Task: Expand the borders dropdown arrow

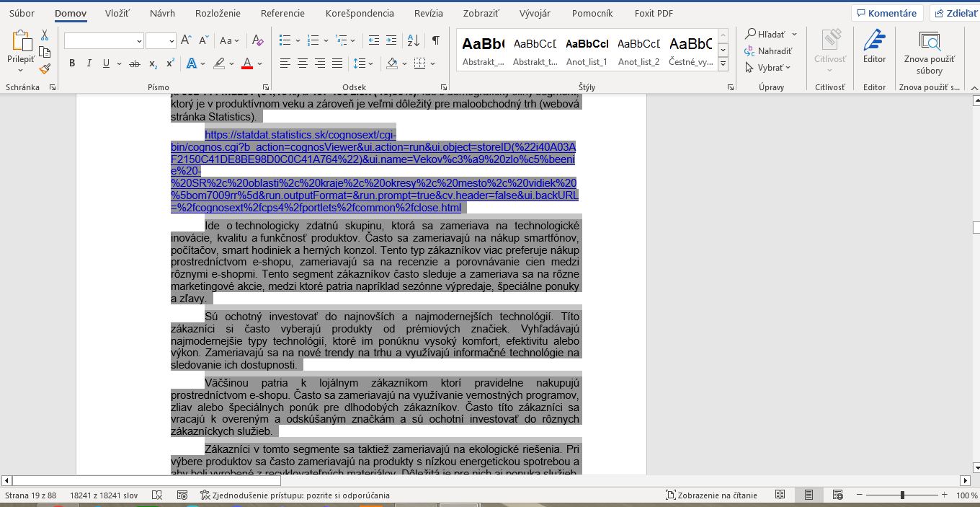Action: click(432, 63)
